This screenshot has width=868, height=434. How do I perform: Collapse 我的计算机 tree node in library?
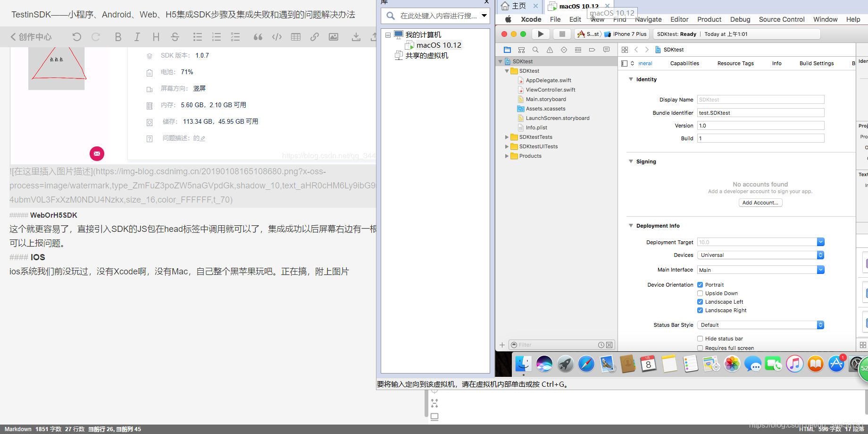[388, 35]
